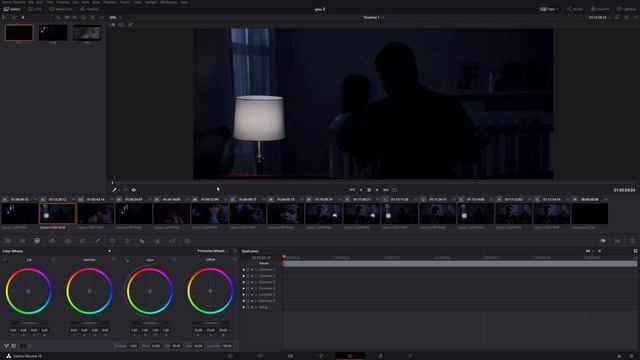Image resolution: width=640 pixels, height=360 pixels.
Task: Open the Primaries Wheels mode dropdown
Action: [x=213, y=251]
